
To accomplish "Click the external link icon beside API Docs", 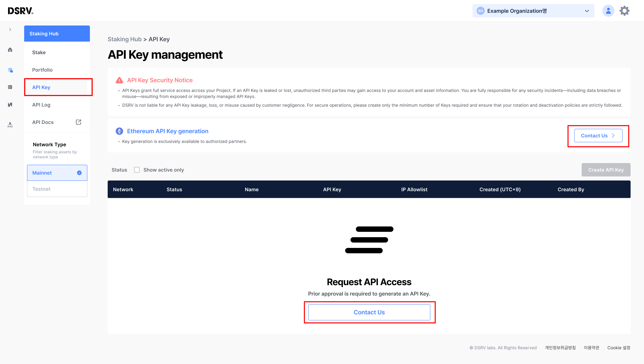I will (78, 122).
